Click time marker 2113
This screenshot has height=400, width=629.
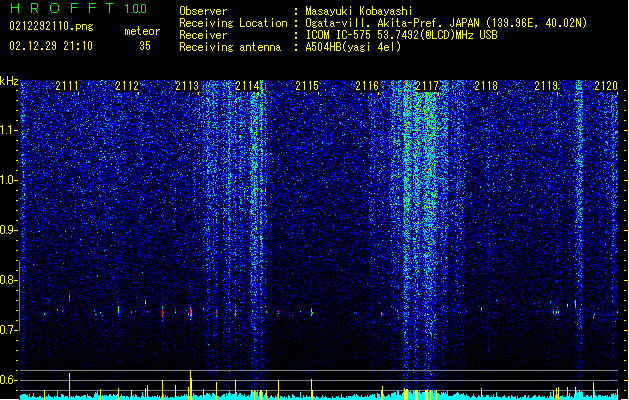(x=187, y=85)
